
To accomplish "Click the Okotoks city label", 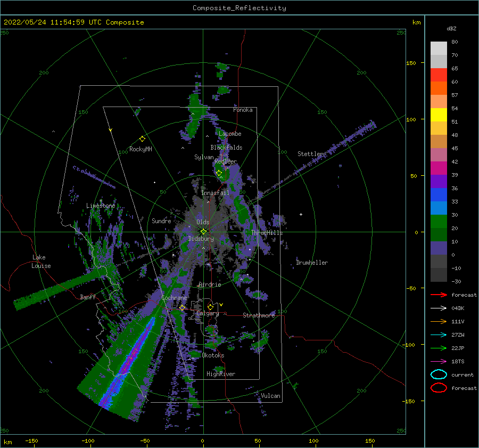I will click(213, 355).
